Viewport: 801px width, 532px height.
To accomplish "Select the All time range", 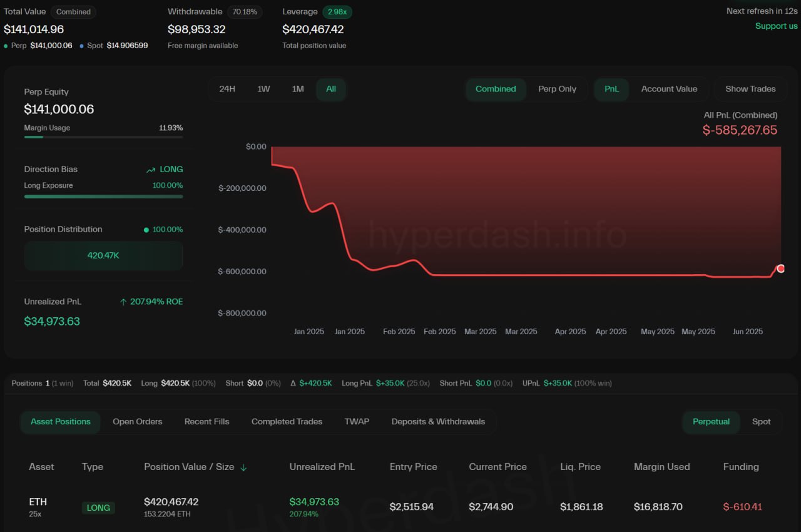I will point(331,89).
